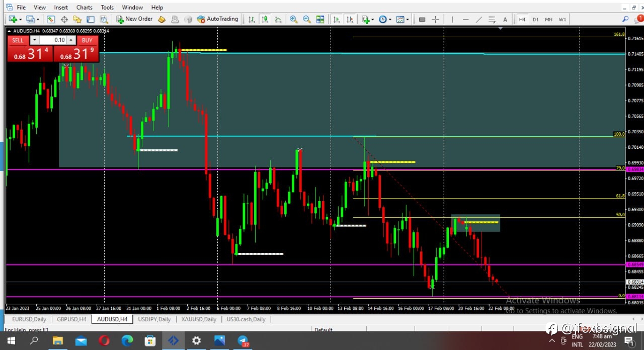
Task: Show the Market Watch panel icon
Action: click(x=51, y=19)
